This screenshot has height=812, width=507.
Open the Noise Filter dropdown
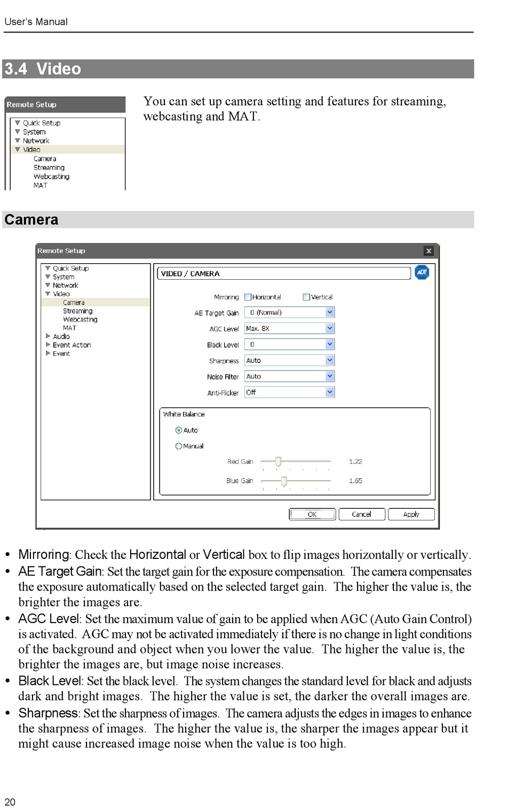(x=330, y=376)
